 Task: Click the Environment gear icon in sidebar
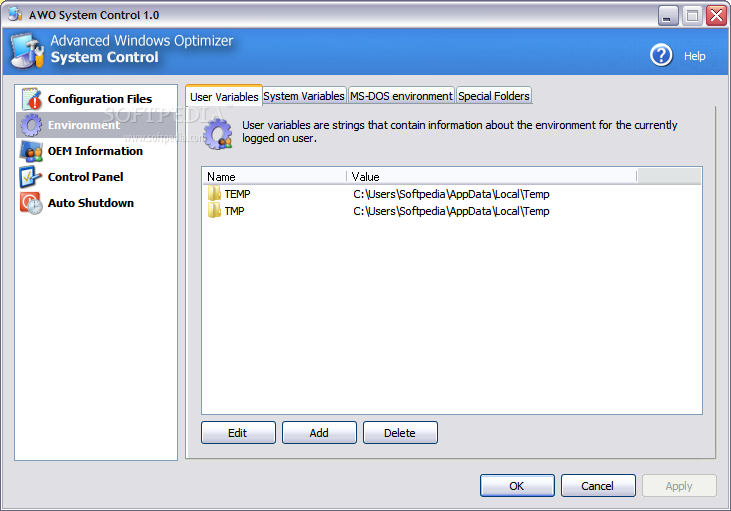coord(31,125)
